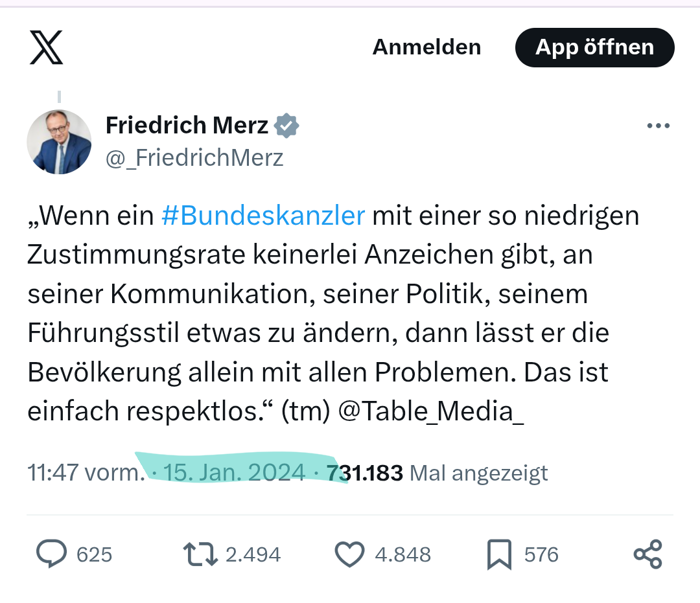Image resolution: width=700 pixels, height=603 pixels.
Task: Click the blue verified badge icon
Action: coord(286,126)
